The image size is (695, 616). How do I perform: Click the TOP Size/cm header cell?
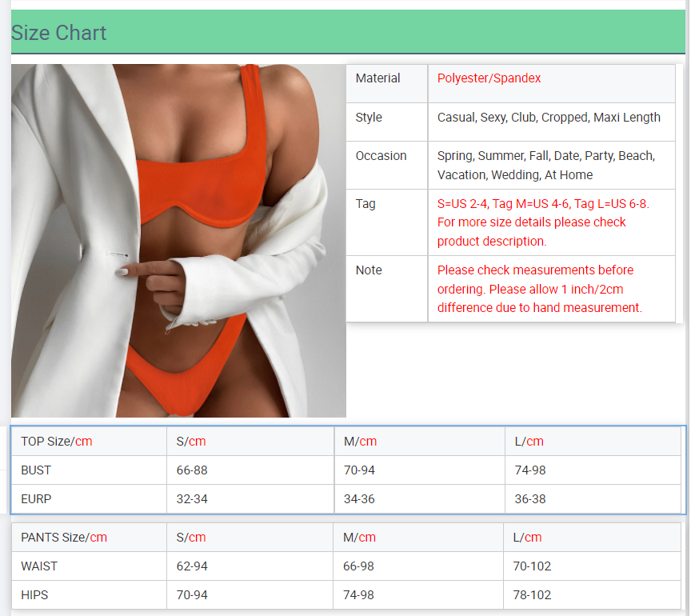(57, 442)
